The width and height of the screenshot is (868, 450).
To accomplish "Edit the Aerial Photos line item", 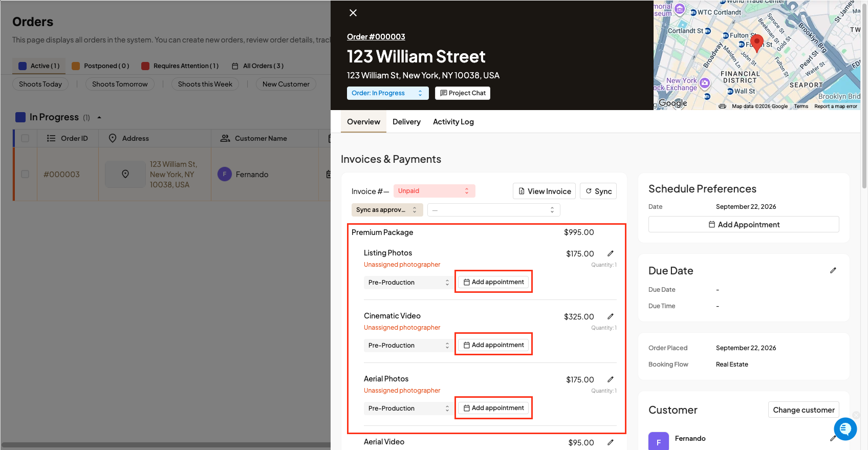I will [611, 379].
